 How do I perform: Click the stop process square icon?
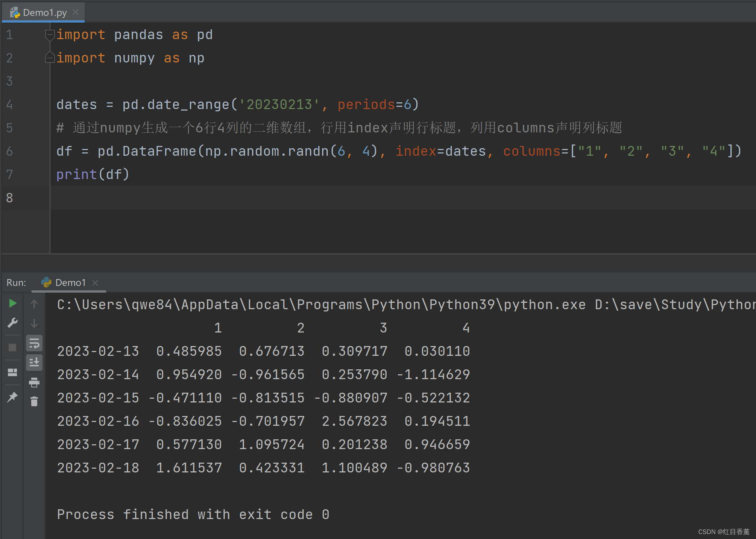point(12,347)
